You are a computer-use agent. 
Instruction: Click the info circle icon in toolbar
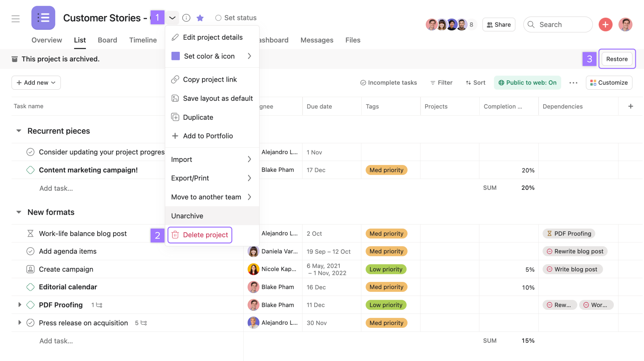pyautogui.click(x=186, y=18)
